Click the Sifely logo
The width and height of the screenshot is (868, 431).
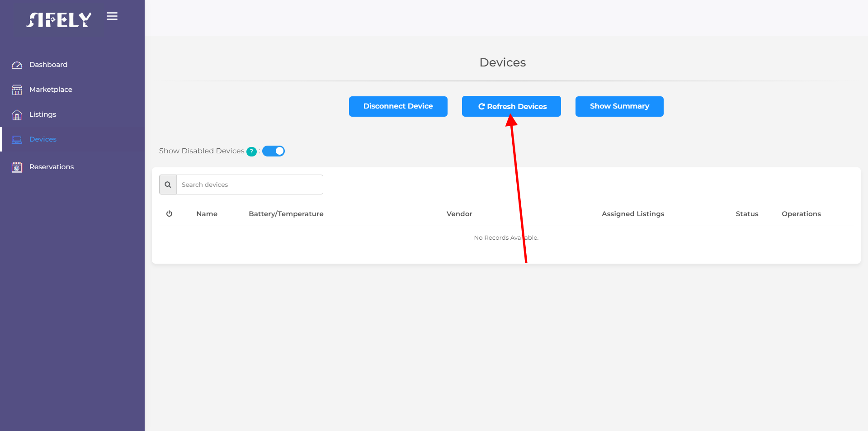click(x=59, y=19)
